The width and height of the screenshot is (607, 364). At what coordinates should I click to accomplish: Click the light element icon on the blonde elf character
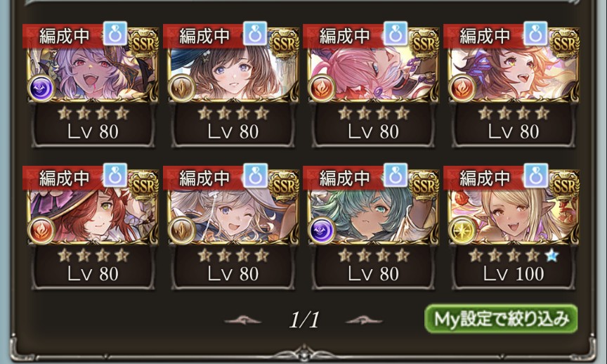coord(462,230)
